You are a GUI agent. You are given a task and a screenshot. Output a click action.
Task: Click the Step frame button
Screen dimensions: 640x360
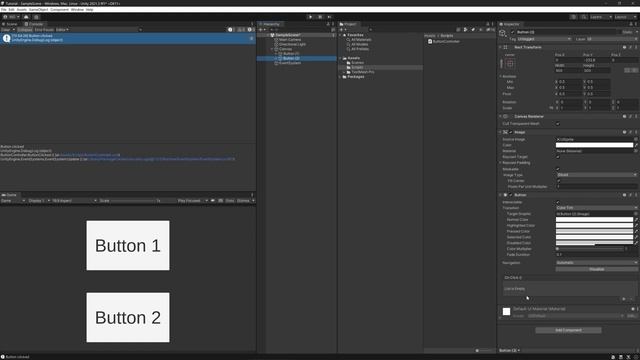(x=329, y=17)
